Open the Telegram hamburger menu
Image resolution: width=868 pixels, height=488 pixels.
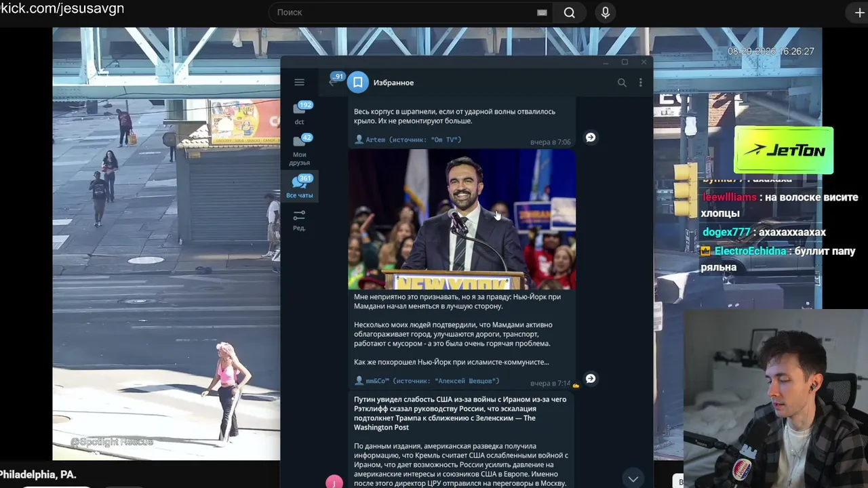299,82
